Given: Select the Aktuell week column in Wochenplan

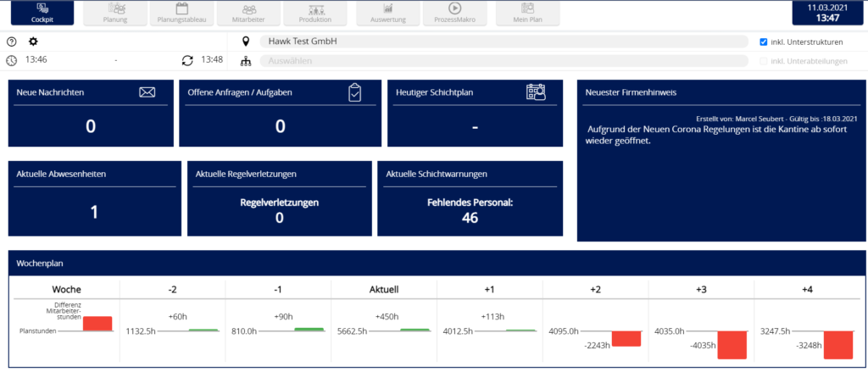Looking at the screenshot, I should [383, 289].
